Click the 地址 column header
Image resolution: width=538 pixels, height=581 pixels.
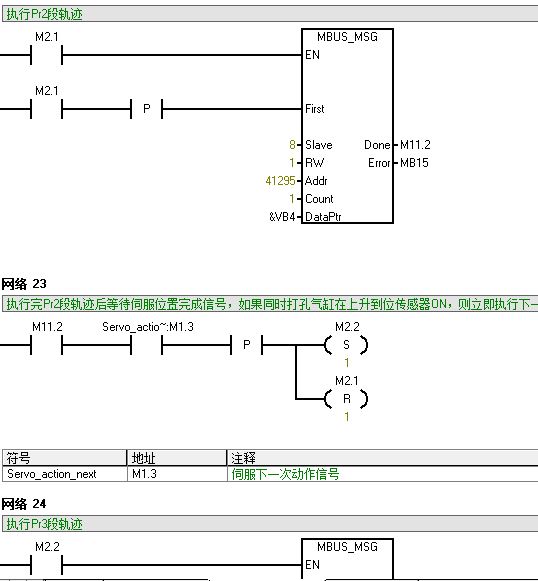click(x=177, y=458)
